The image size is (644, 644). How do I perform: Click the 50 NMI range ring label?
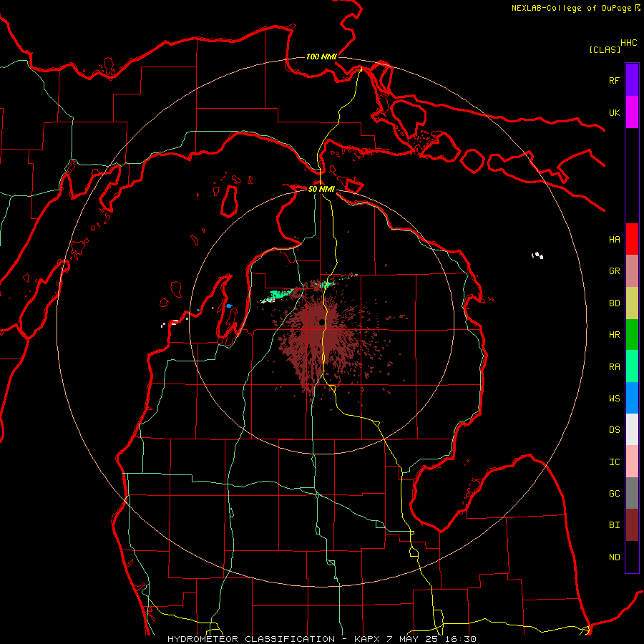point(321,189)
